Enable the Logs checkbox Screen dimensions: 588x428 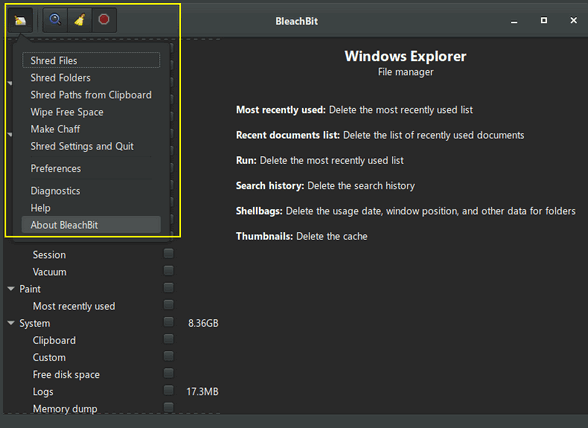[x=169, y=390]
